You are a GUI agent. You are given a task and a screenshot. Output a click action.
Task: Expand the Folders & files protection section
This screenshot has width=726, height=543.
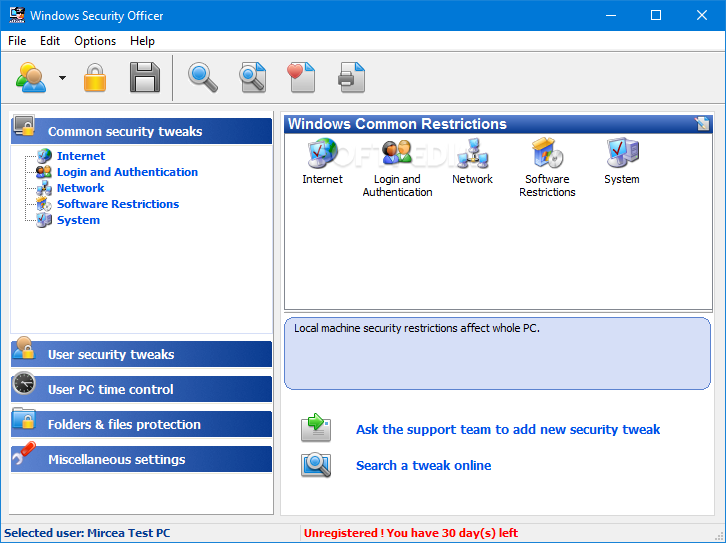pyautogui.click(x=142, y=424)
